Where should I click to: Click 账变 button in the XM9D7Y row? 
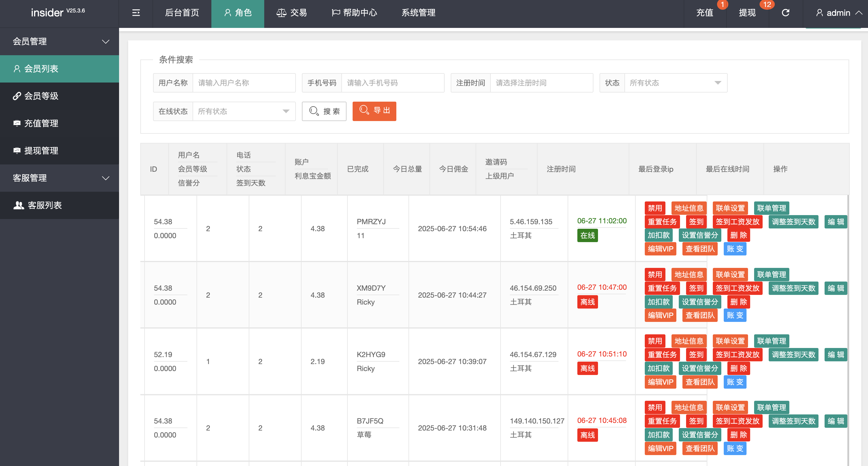(x=735, y=315)
